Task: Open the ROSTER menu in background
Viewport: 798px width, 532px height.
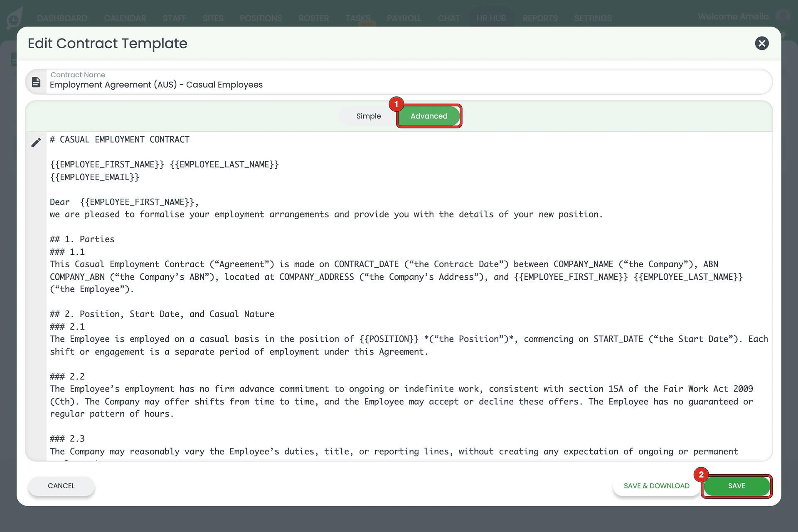Action: (x=313, y=18)
